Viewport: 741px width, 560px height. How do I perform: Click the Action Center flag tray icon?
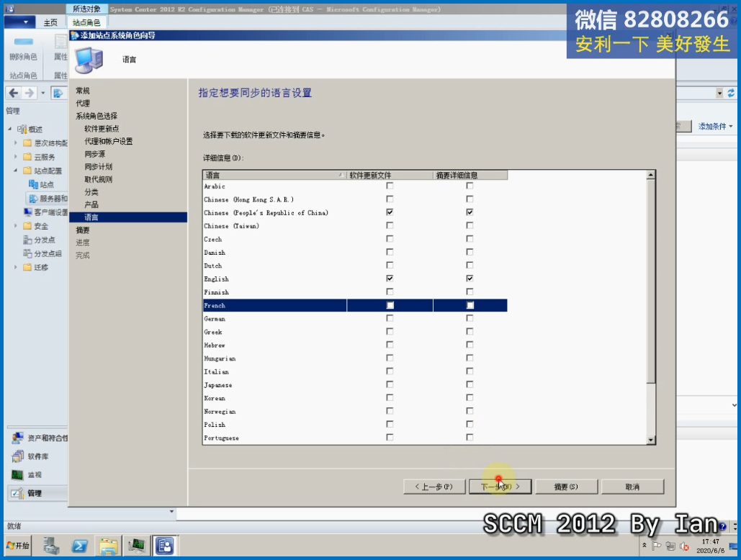(657, 546)
